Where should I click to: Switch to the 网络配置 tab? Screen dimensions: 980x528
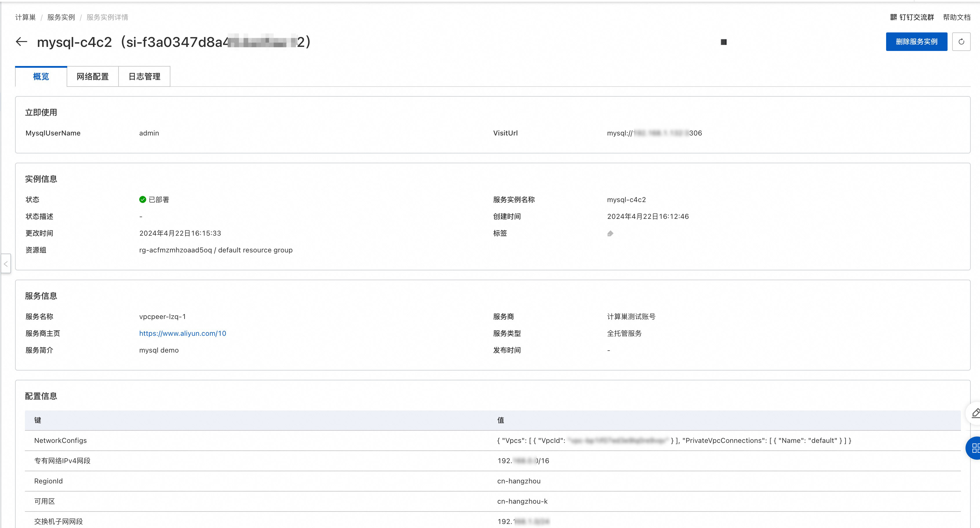(x=92, y=77)
